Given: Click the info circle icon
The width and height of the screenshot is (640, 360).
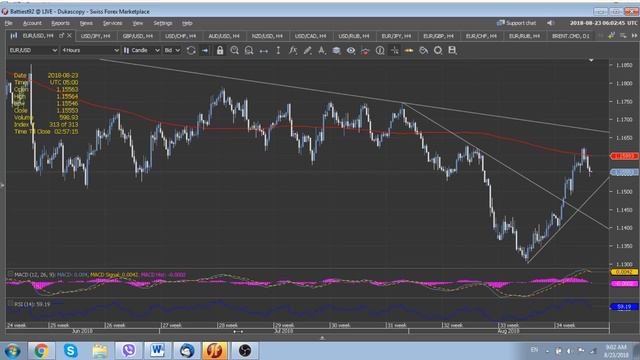Looking at the screenshot, I should pyautogui.click(x=380, y=50).
